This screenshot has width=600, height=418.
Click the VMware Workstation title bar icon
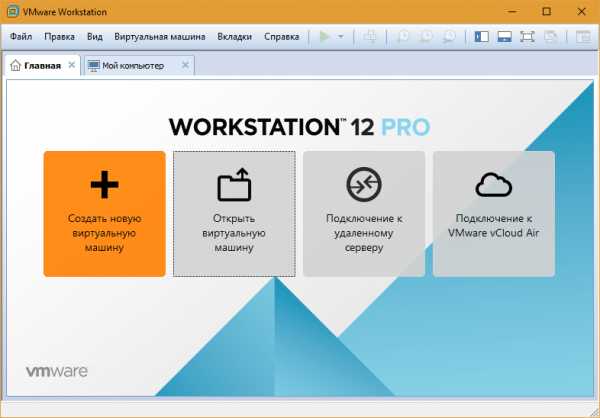(13, 11)
